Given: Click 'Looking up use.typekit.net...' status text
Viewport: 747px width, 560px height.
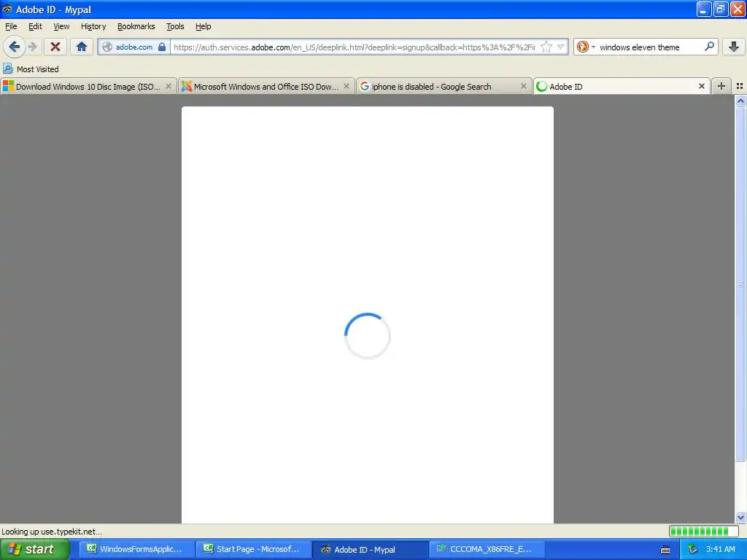Looking at the screenshot, I should pos(52,532).
